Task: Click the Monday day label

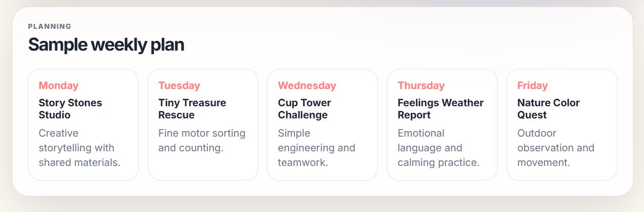Action: tap(59, 86)
